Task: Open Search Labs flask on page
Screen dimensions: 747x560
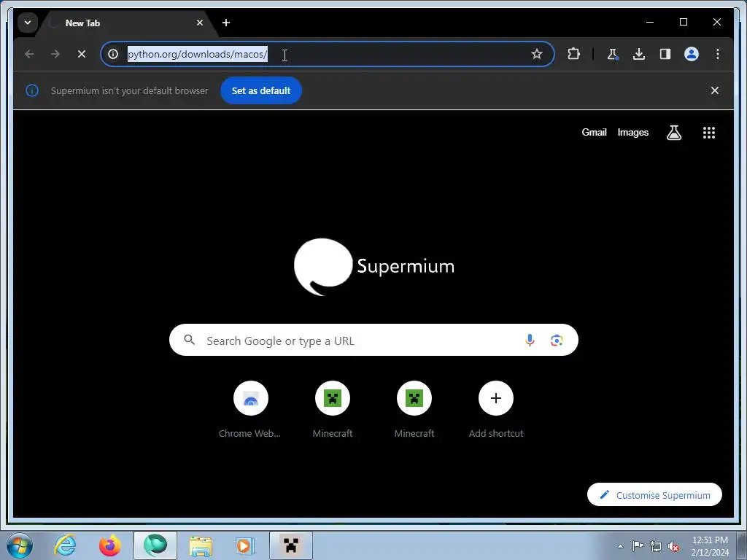Action: tap(673, 133)
